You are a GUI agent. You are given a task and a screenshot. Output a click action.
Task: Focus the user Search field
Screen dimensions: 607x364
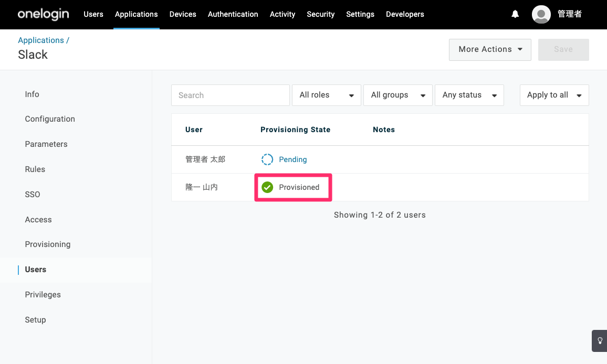click(231, 95)
